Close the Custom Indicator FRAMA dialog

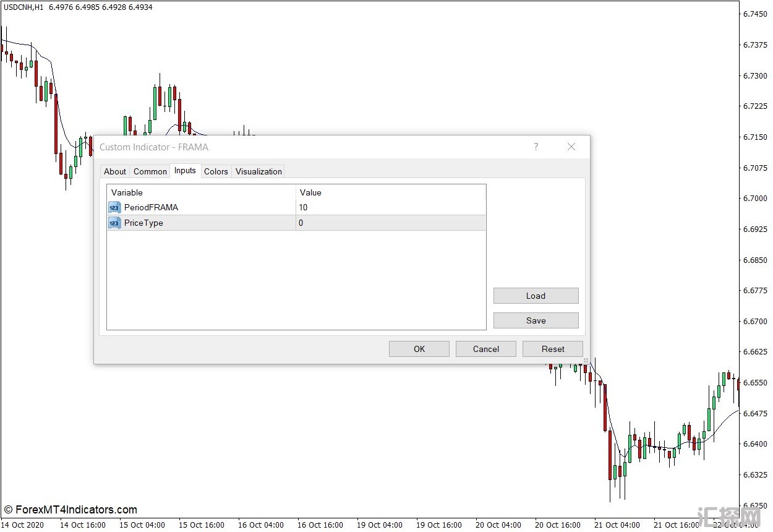pos(571,147)
